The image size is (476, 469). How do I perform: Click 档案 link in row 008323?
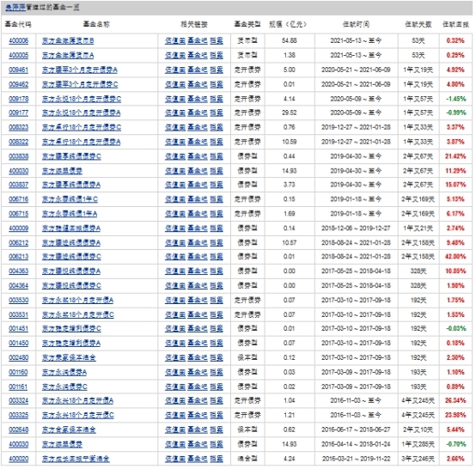217,127
